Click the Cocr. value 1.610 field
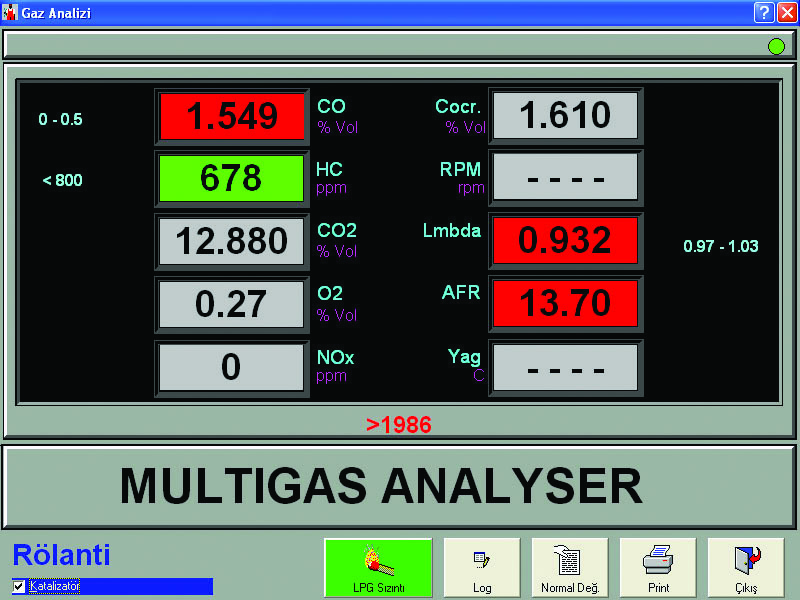The height and width of the screenshot is (600, 800). coord(565,116)
